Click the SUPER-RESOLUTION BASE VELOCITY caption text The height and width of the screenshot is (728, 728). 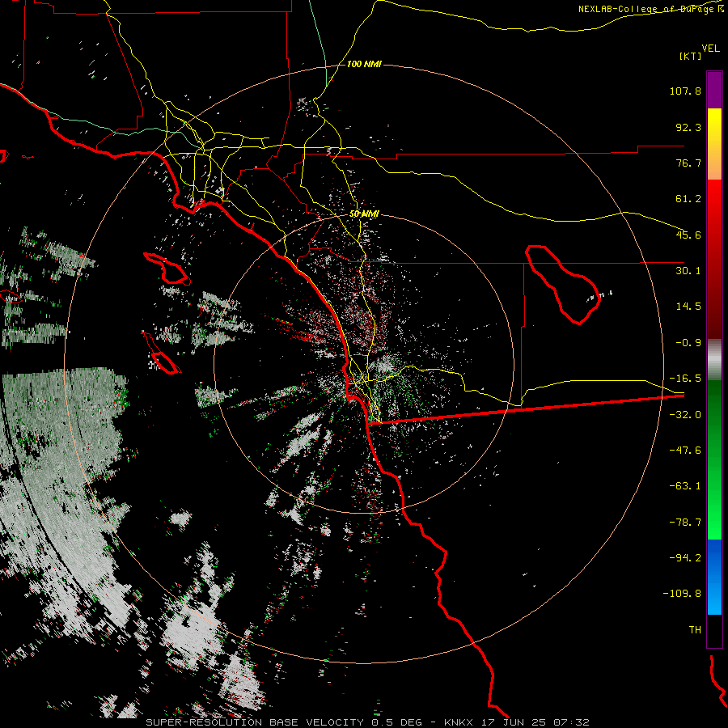pyautogui.click(x=255, y=722)
